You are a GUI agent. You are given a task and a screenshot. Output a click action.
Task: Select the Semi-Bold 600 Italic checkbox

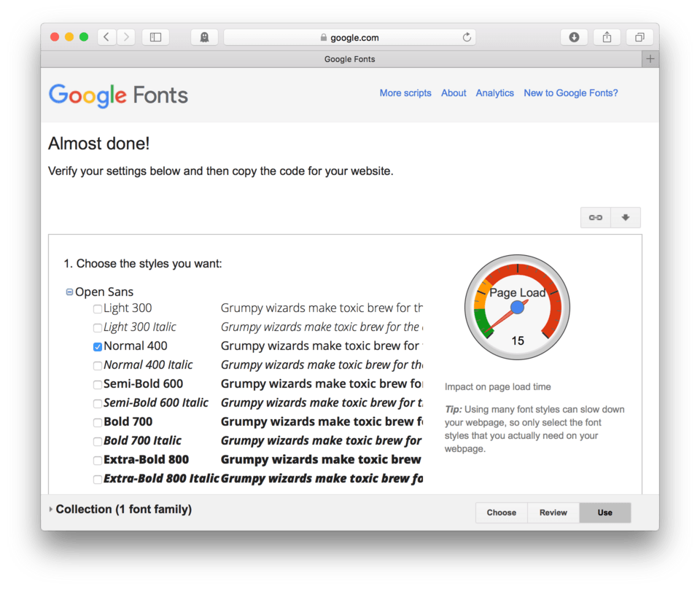[97, 404]
